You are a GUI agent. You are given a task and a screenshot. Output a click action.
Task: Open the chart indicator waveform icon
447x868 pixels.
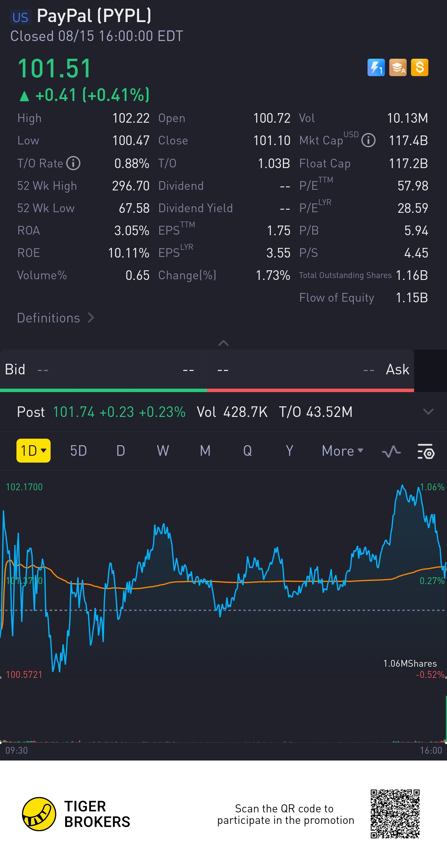[x=391, y=451]
